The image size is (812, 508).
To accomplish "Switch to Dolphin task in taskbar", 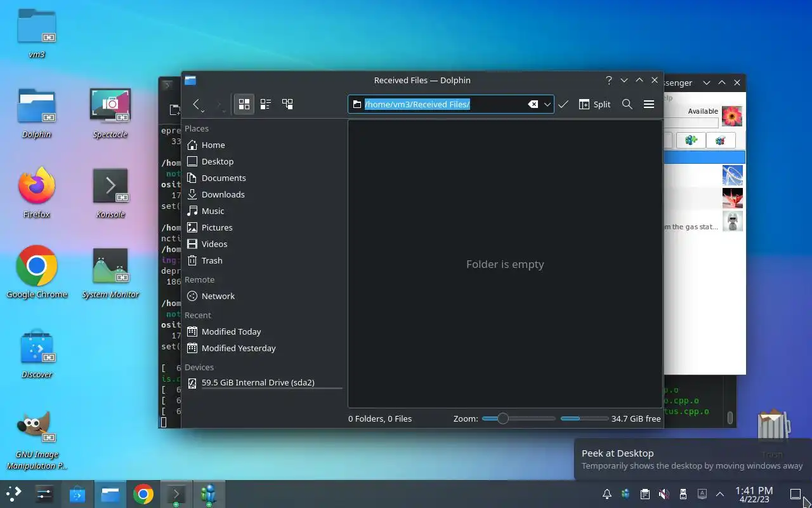I will [x=110, y=494].
